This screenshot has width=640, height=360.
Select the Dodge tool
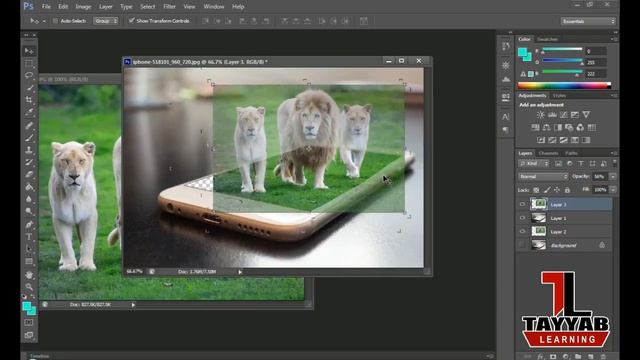coord(29,211)
